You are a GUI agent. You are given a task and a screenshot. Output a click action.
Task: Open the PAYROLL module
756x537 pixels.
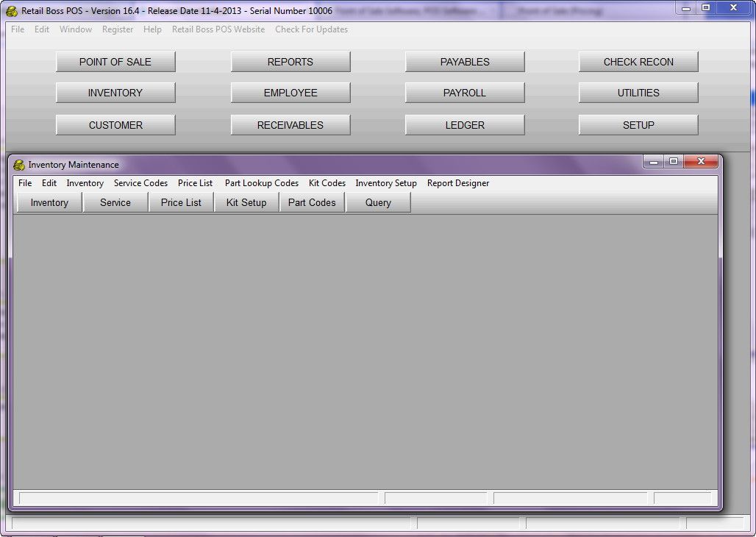click(465, 93)
